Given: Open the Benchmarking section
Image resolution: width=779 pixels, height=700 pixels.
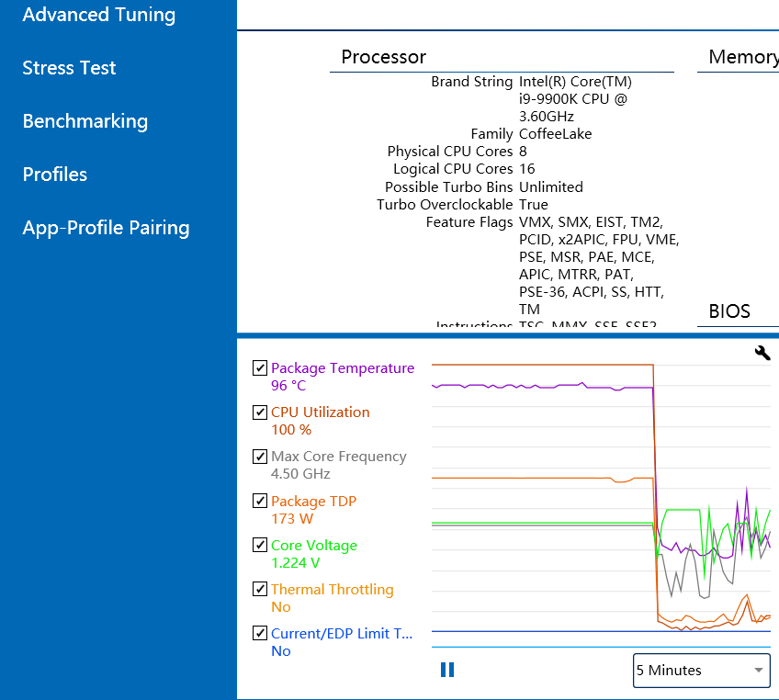Looking at the screenshot, I should pos(85,121).
